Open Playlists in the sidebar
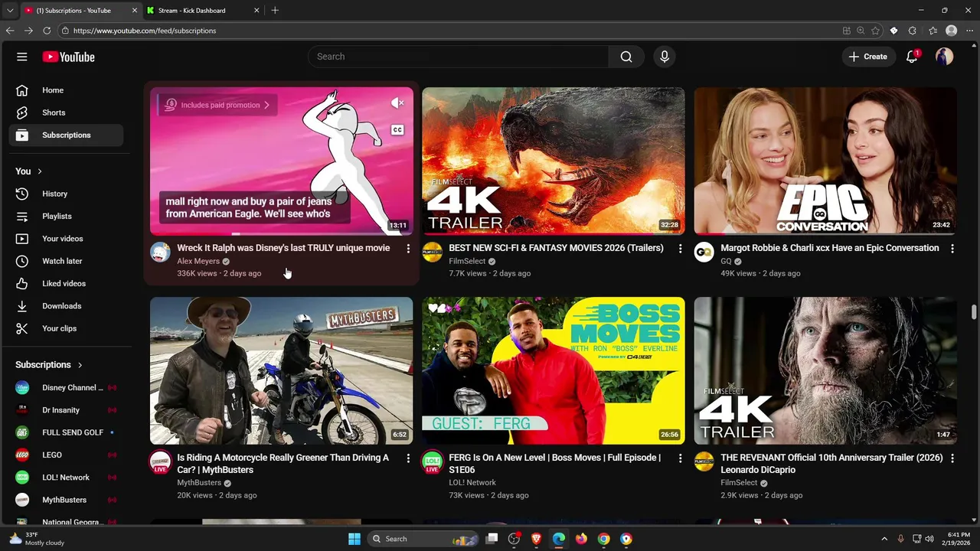This screenshot has width=980, height=551. click(66, 216)
